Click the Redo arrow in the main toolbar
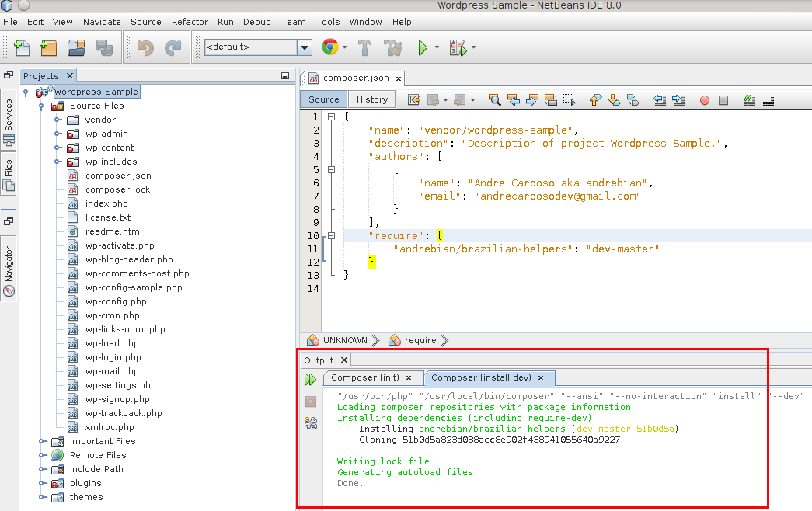This screenshot has height=511, width=812. tap(173, 47)
